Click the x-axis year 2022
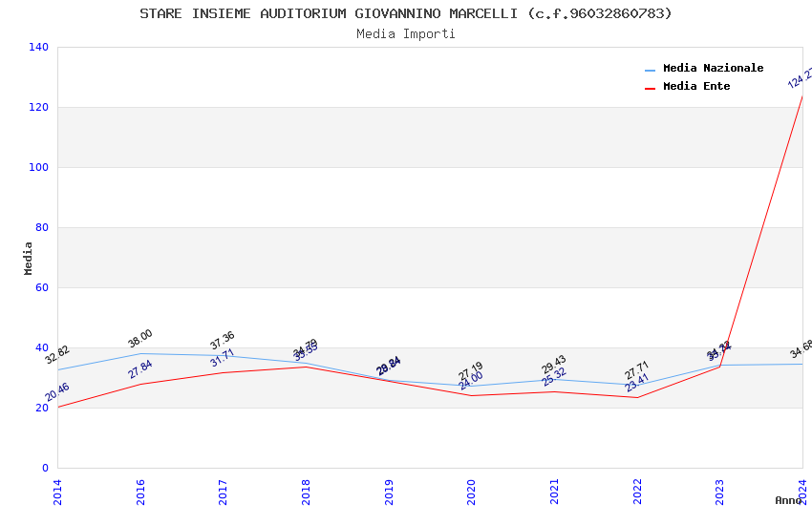This screenshot has height=525, width=812. (x=637, y=492)
